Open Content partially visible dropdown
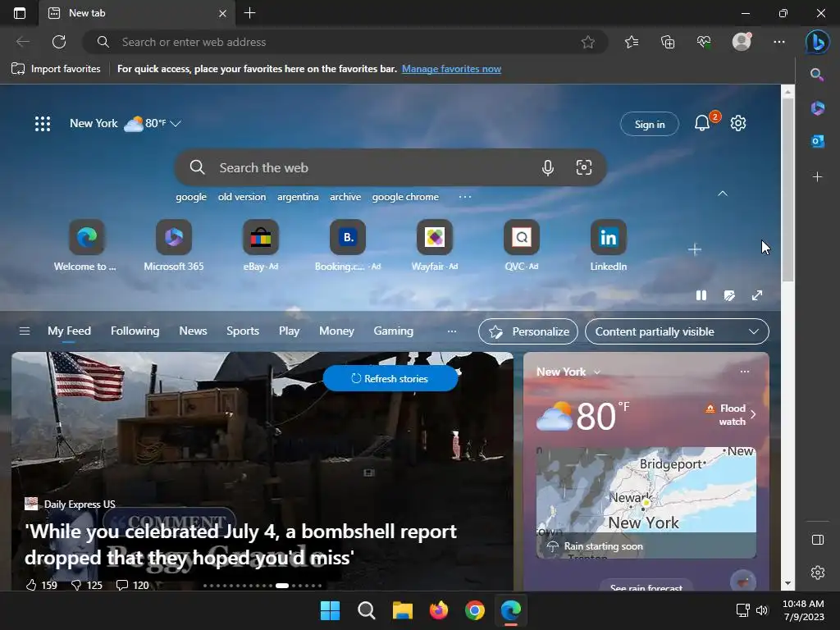The height and width of the screenshot is (630, 840). [677, 331]
